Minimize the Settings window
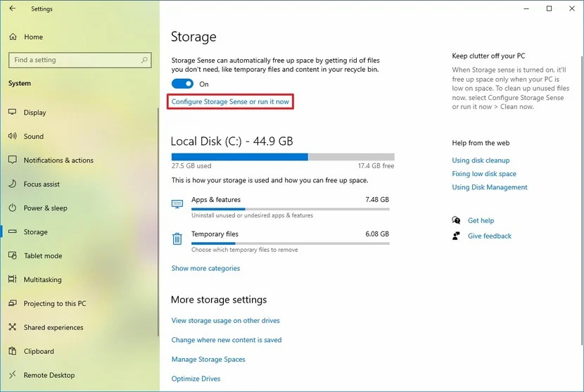 [x=526, y=8]
